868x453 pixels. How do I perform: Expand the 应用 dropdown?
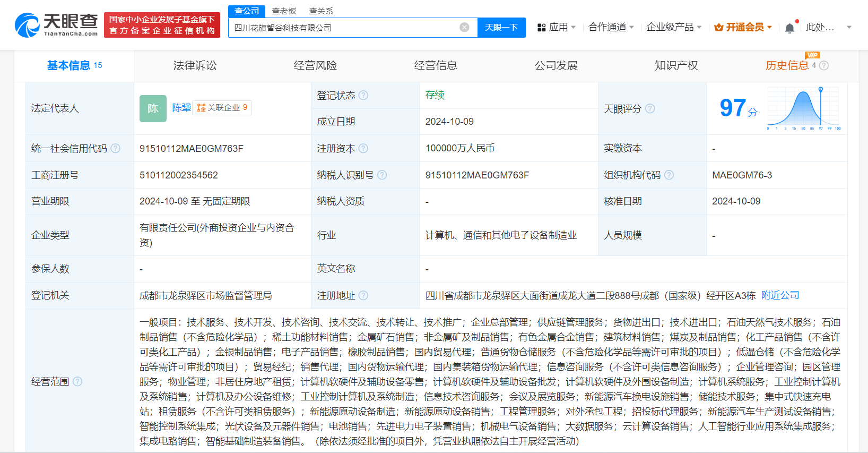(574, 27)
